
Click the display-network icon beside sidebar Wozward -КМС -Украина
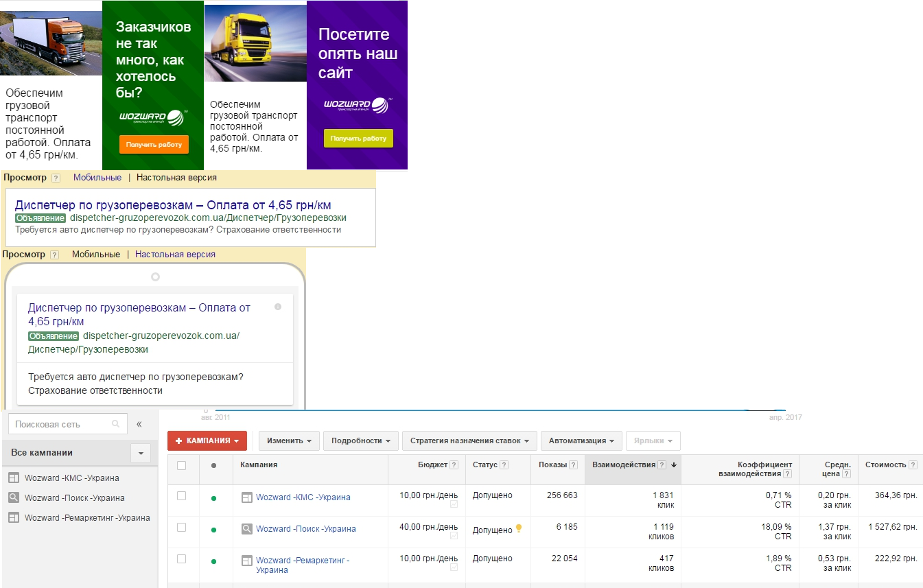pos(14,478)
